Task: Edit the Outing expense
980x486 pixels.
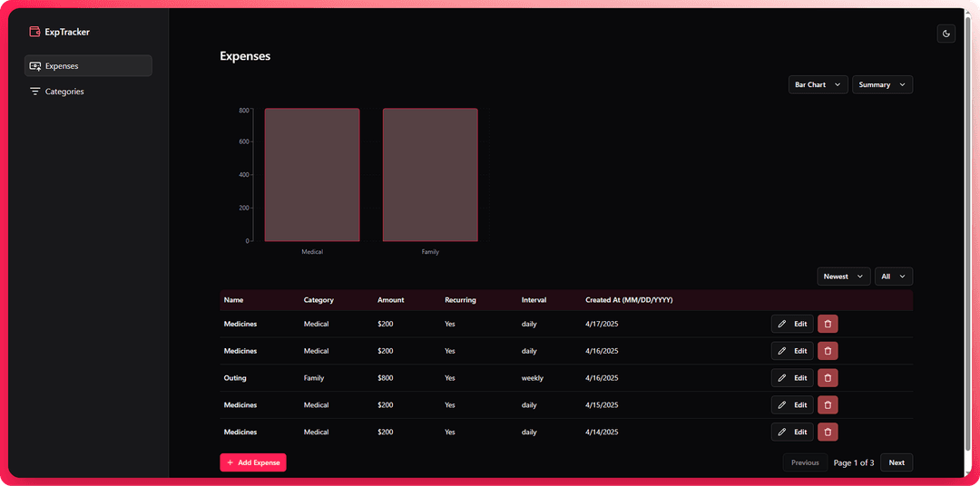Action: [x=792, y=378]
